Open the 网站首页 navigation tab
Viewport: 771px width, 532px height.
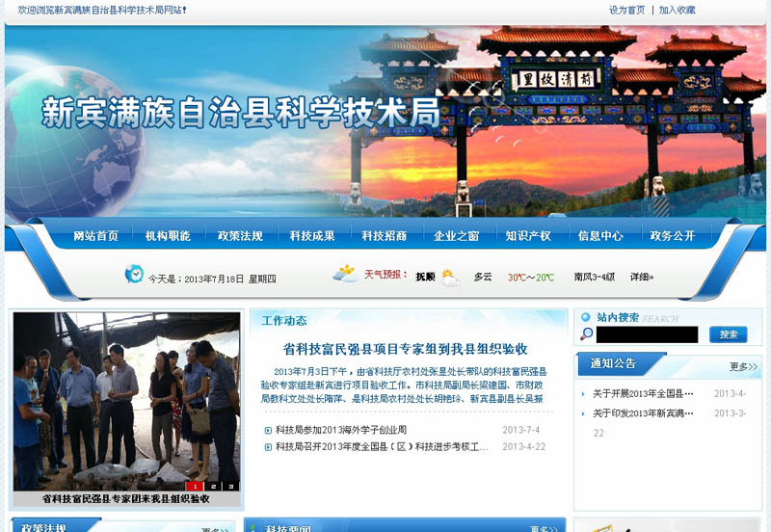pyautogui.click(x=95, y=236)
